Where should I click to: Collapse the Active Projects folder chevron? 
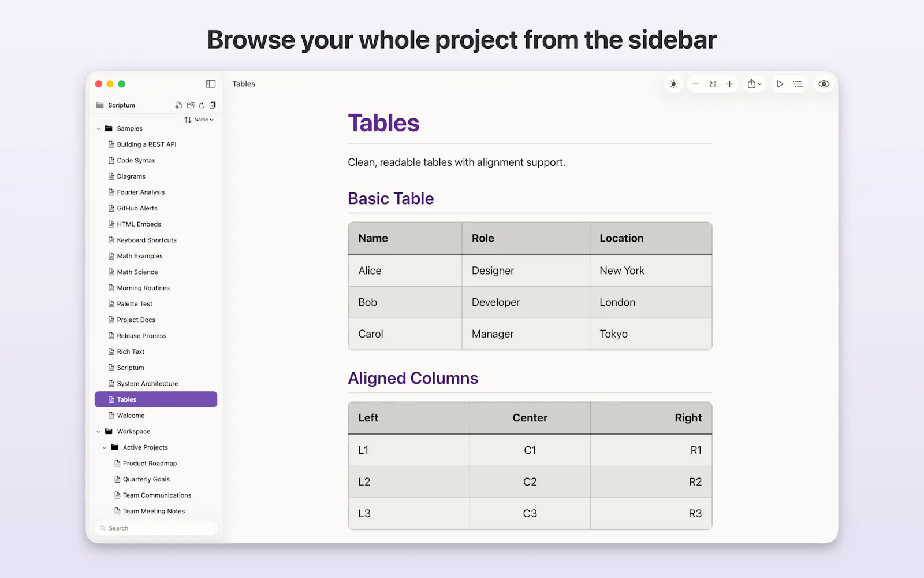coord(105,447)
